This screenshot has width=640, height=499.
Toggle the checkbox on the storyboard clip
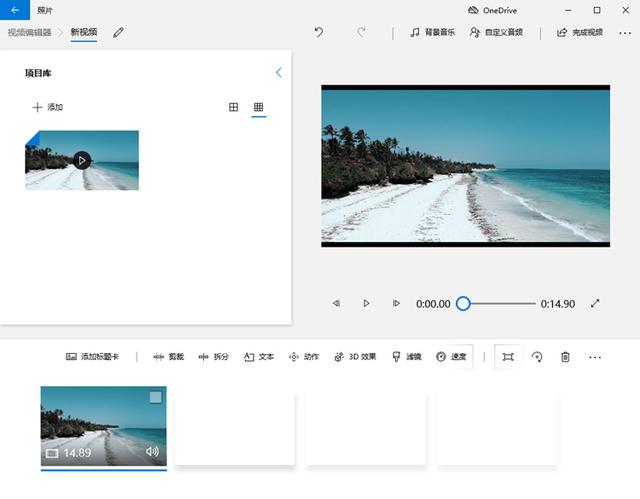click(155, 397)
